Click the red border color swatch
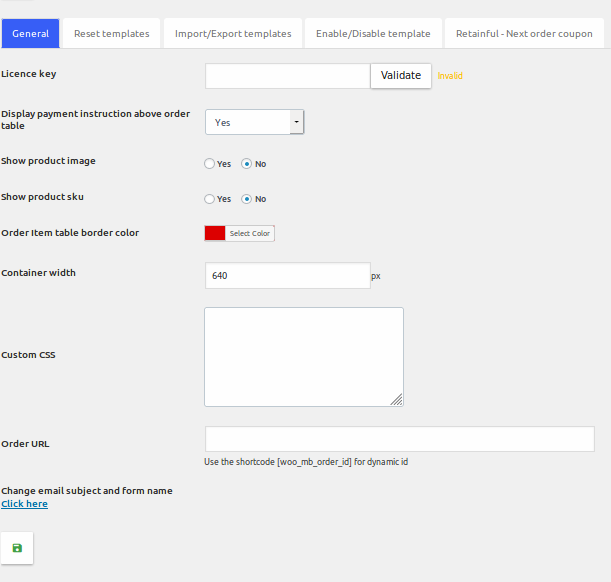 (x=215, y=233)
